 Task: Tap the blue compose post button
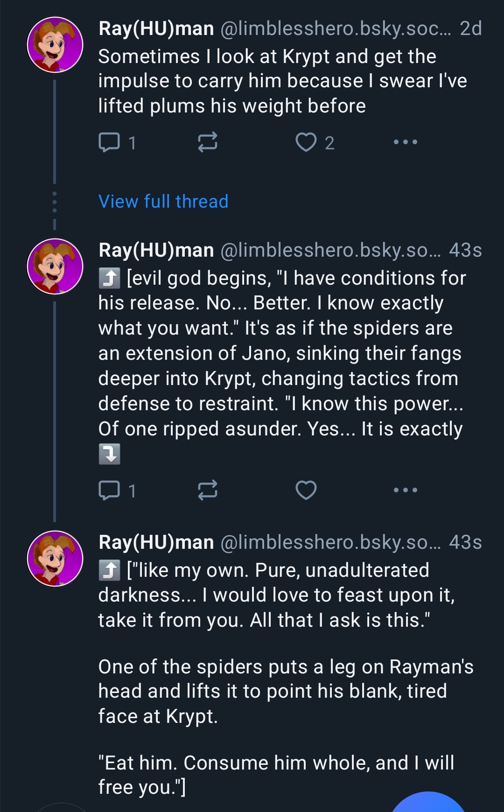[427, 804]
